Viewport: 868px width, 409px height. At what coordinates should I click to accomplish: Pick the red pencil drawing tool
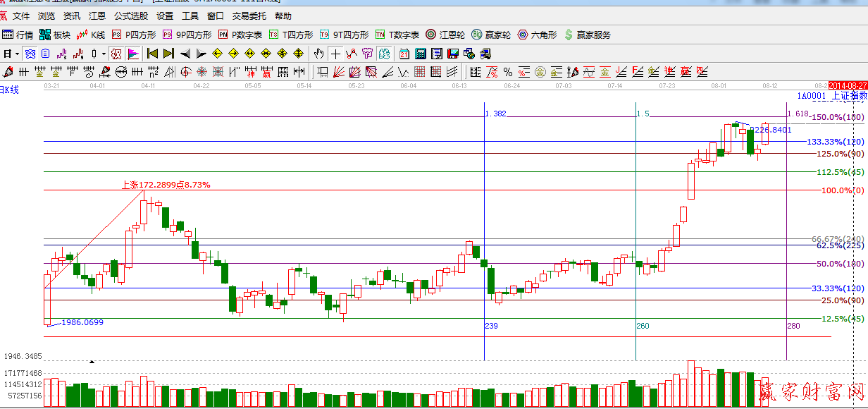[x=8, y=71]
